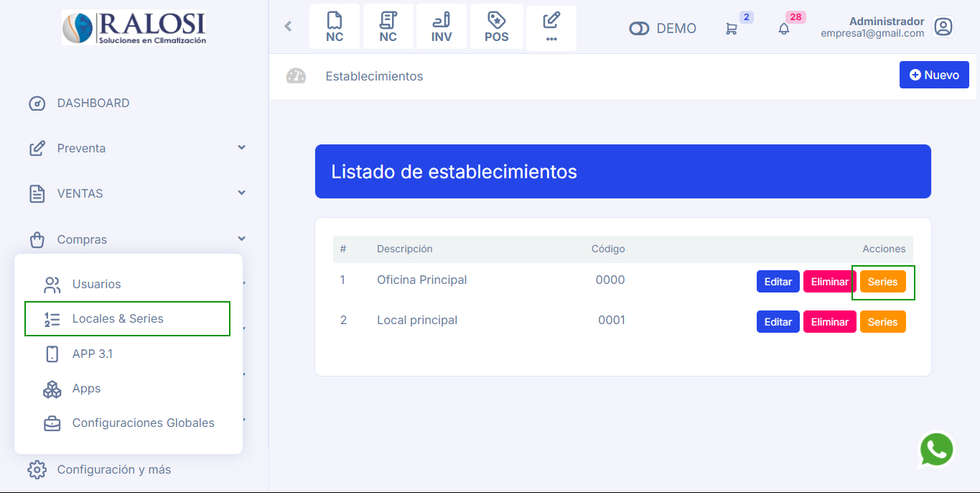
Task: Open the POS point of sale icon
Action: coord(496,26)
